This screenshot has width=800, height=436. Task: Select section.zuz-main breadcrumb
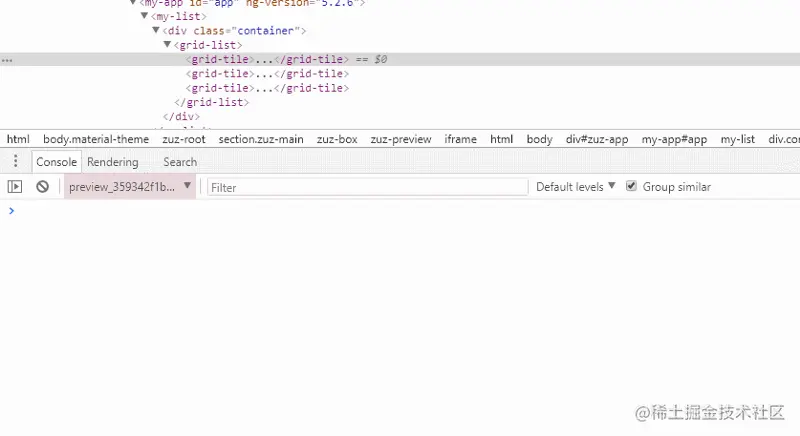tap(261, 139)
